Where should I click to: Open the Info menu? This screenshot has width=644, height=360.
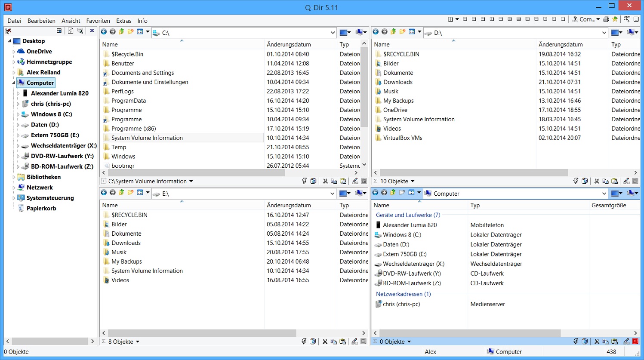point(142,21)
